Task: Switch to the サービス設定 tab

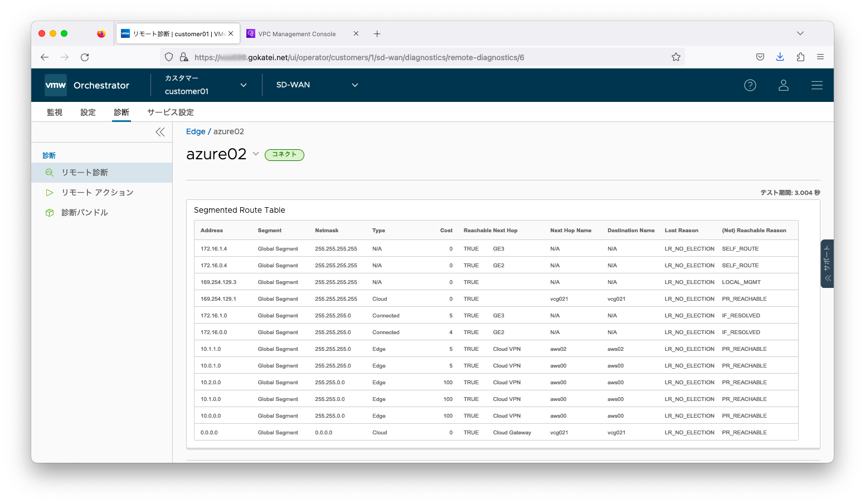Action: tap(171, 112)
